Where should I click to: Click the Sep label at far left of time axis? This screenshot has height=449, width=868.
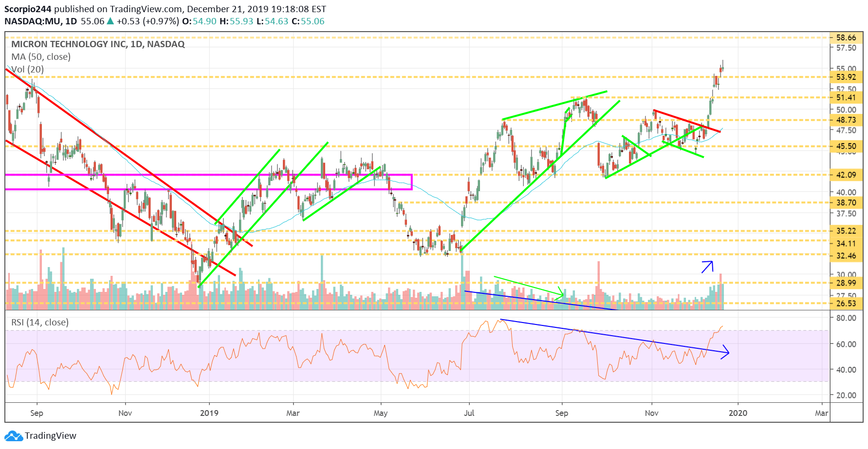[37, 413]
